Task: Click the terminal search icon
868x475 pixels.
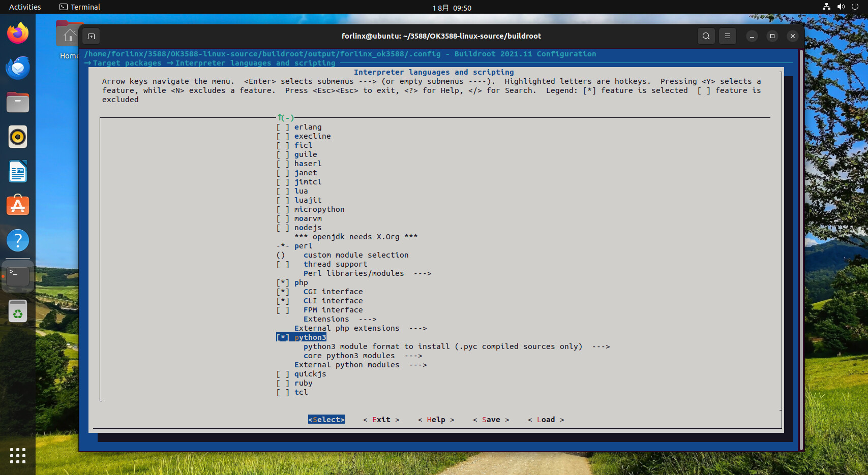Action: pyautogui.click(x=706, y=36)
